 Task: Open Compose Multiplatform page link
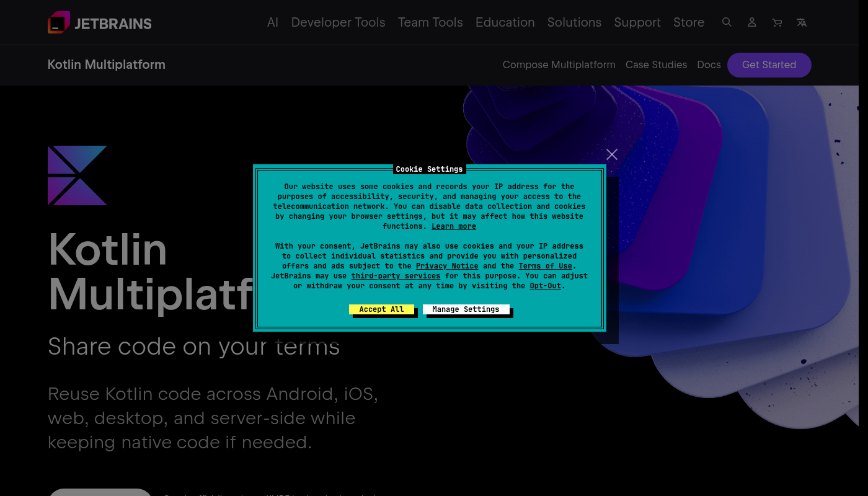click(559, 64)
